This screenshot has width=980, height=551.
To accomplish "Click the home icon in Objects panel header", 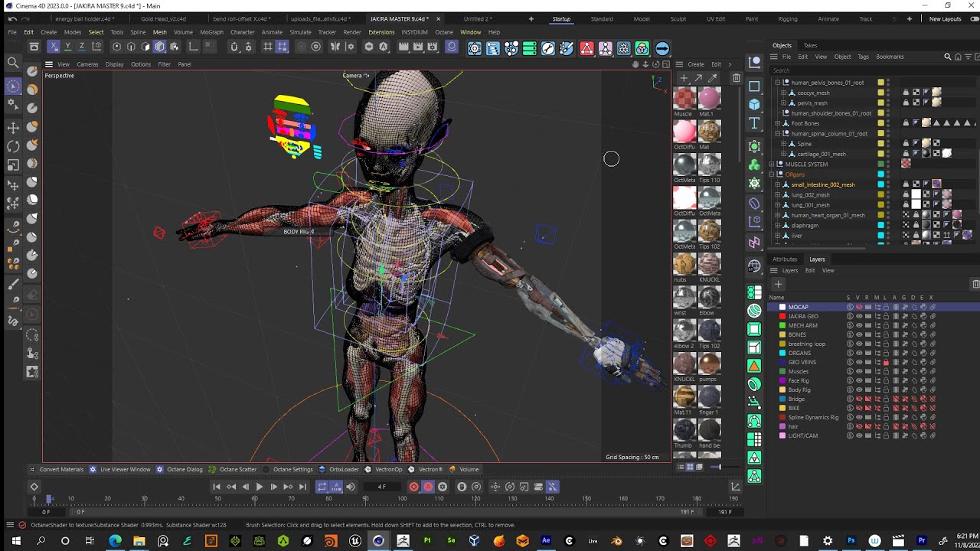I will [957, 57].
